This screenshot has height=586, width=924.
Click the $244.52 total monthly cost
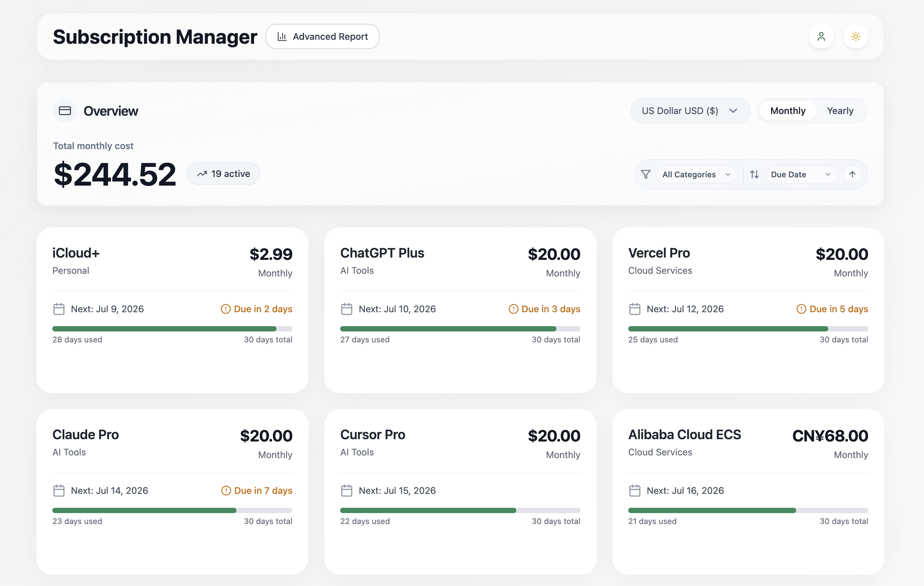pyautogui.click(x=115, y=174)
